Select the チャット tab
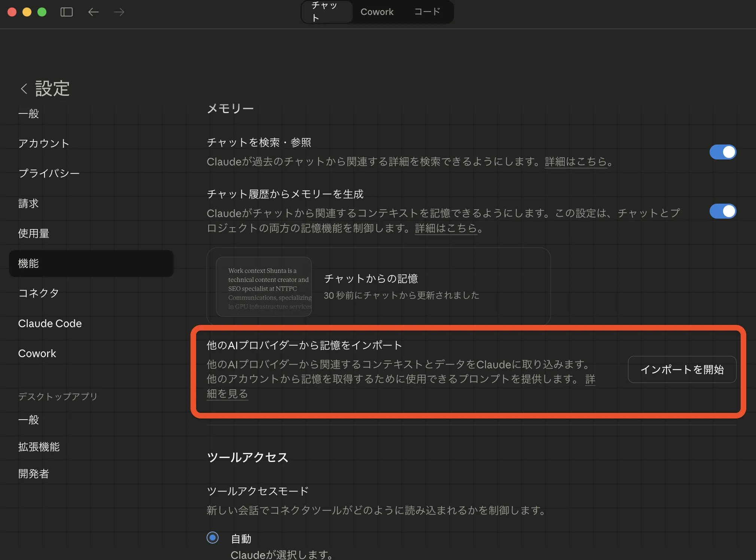Image resolution: width=756 pixels, height=560 pixels. [x=326, y=12]
